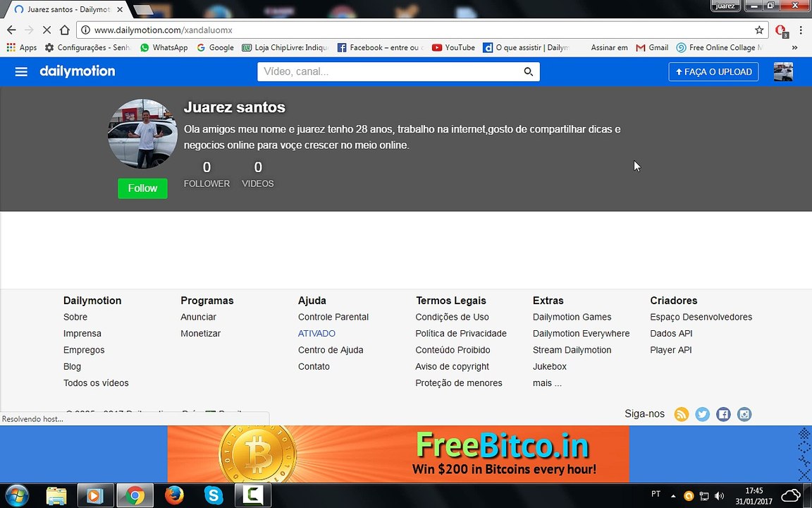Viewport: 812px width, 508px height.
Task: Open File Explorer from taskbar
Action: (x=56, y=496)
